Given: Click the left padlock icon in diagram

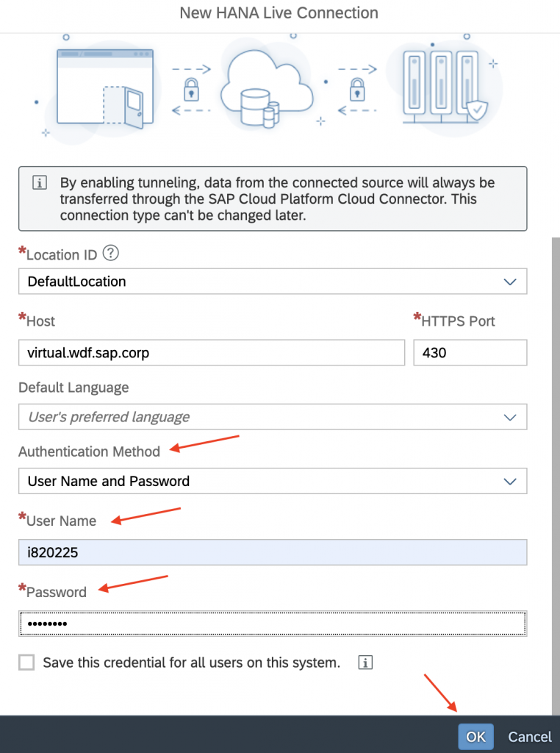Looking at the screenshot, I should click(192, 89).
